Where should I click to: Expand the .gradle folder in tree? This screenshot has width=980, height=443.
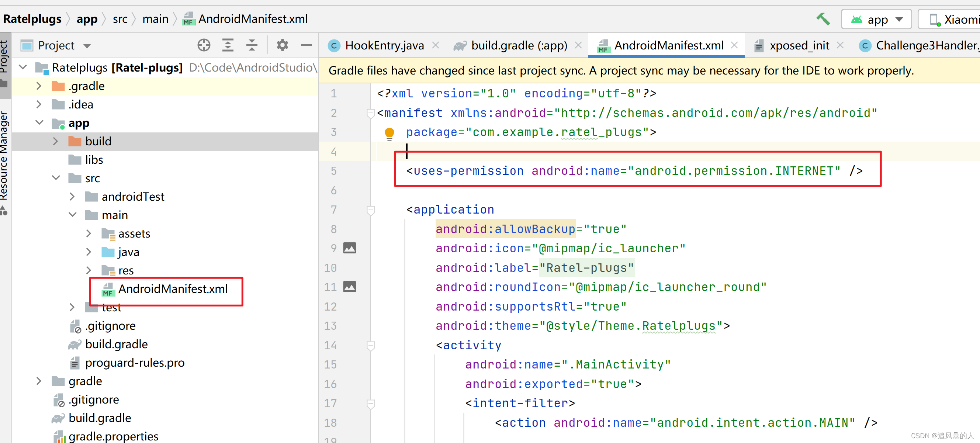(38, 86)
